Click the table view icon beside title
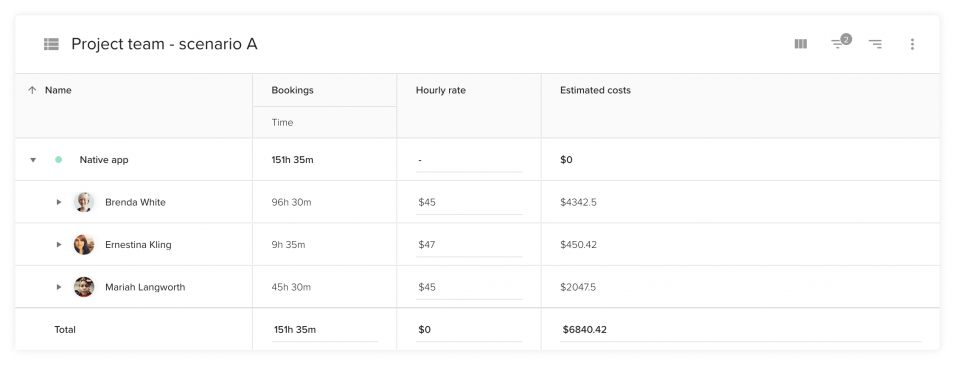960x377 pixels. tap(51, 44)
